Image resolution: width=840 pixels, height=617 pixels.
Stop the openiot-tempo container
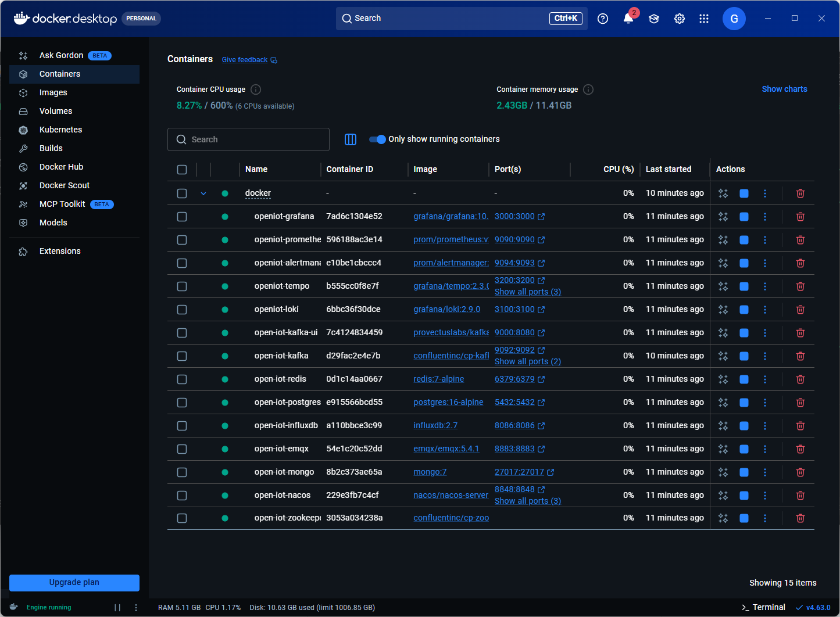(x=744, y=286)
